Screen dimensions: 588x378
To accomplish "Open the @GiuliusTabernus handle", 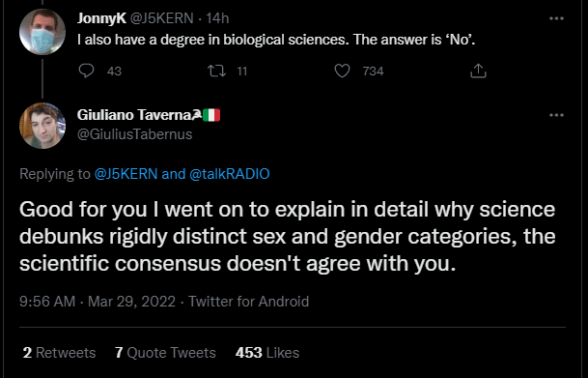I will click(134, 134).
